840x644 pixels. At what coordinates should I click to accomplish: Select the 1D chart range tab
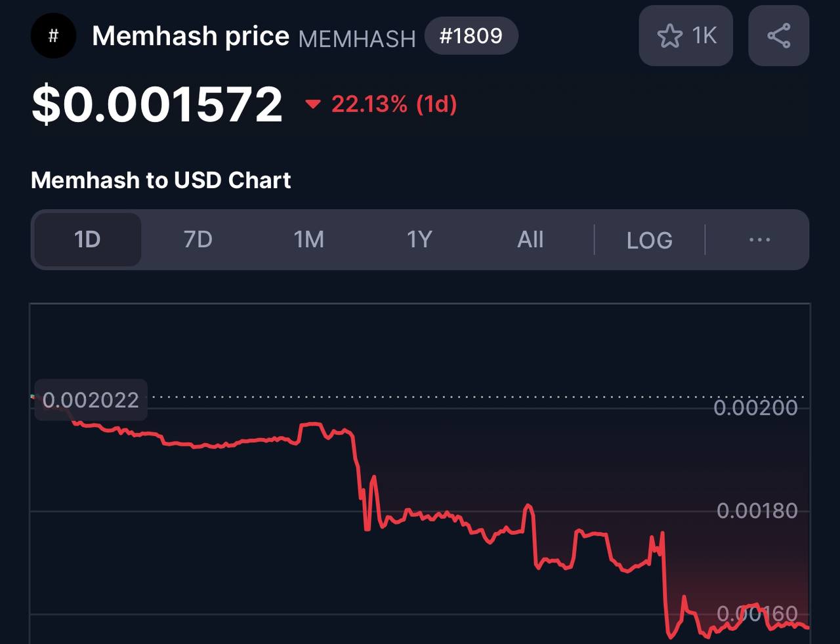[87, 239]
